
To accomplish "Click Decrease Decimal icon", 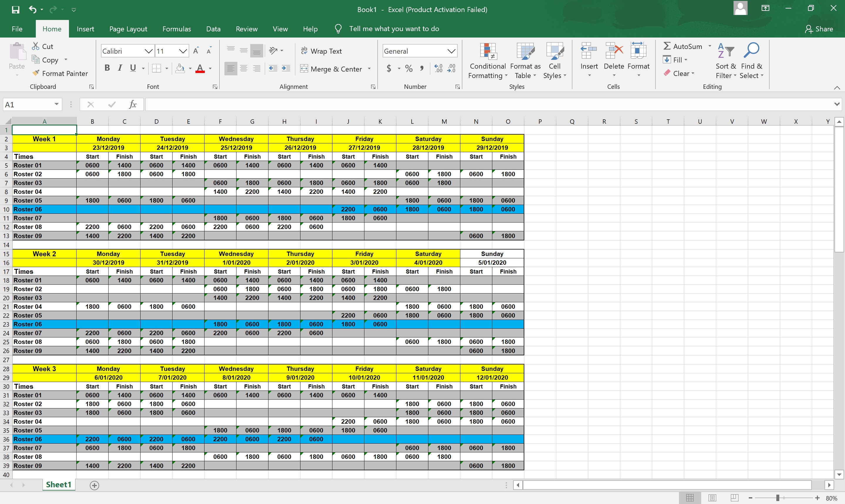I will 451,68.
